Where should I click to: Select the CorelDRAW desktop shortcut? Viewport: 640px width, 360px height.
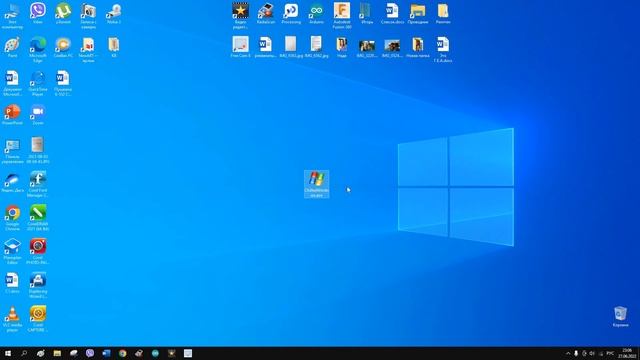[38, 218]
